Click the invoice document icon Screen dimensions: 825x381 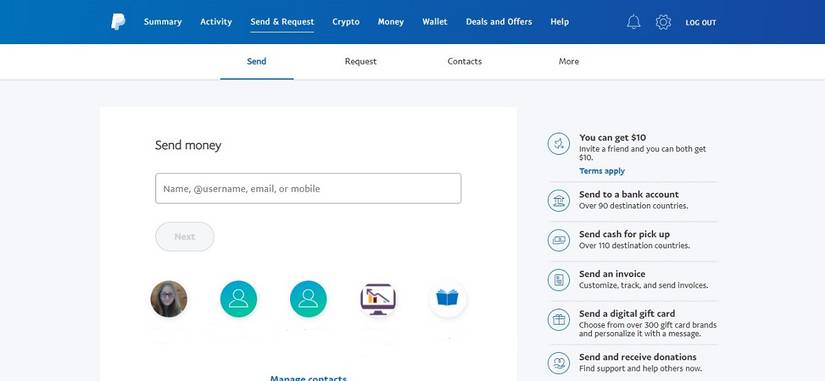pos(559,280)
